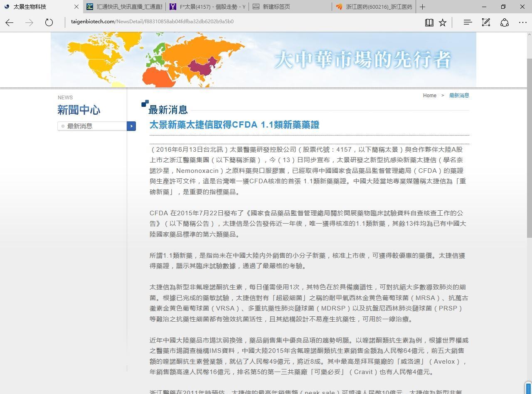532x394 pixels.
Task: Click the paragraph starting 近年中國大陸藥品市場
Action: click(309, 356)
